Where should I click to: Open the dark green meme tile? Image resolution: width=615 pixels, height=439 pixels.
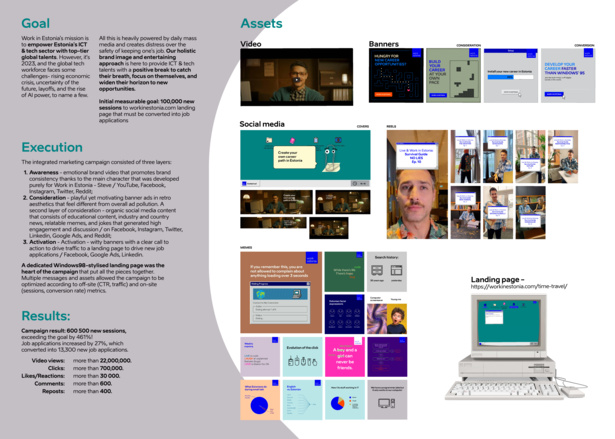(x=344, y=271)
